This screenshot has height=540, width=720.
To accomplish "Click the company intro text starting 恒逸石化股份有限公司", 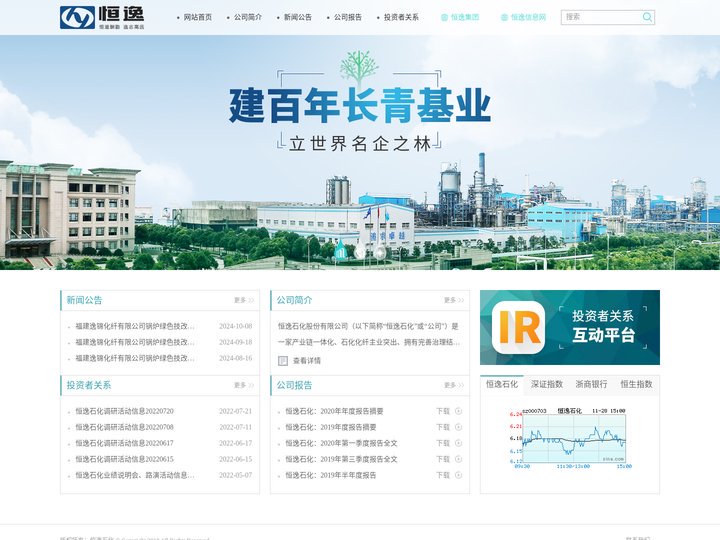I will pyautogui.click(x=369, y=334).
